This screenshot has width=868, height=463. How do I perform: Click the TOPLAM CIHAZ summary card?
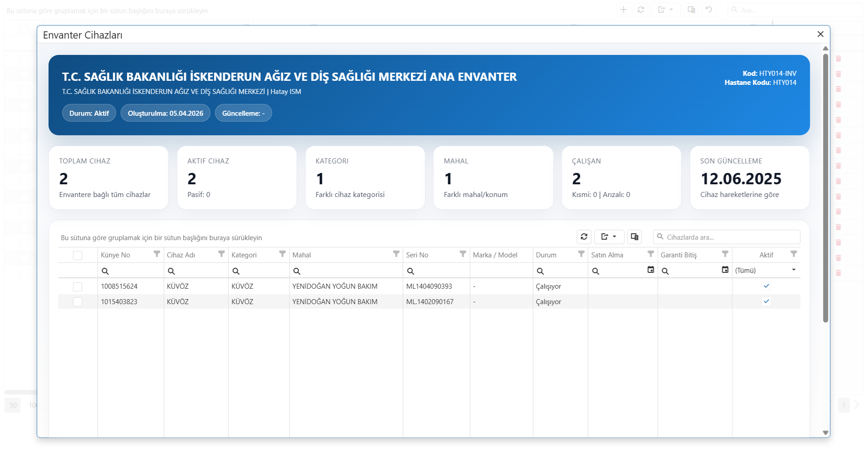click(108, 177)
